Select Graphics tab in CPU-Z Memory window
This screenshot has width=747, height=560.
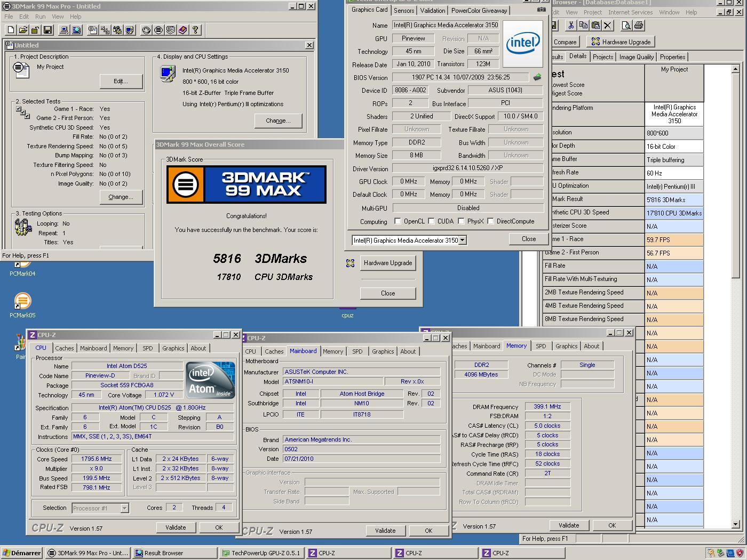click(x=566, y=346)
